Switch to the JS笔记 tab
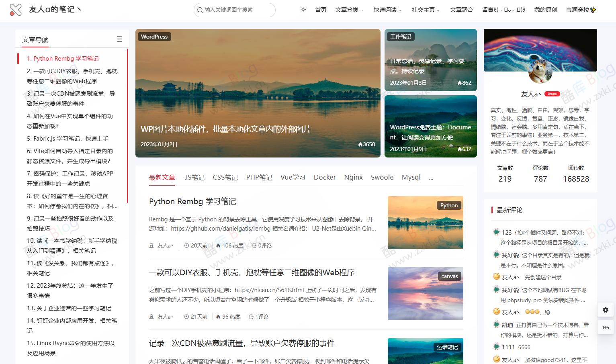The height and width of the screenshot is (364, 616). coord(194,177)
